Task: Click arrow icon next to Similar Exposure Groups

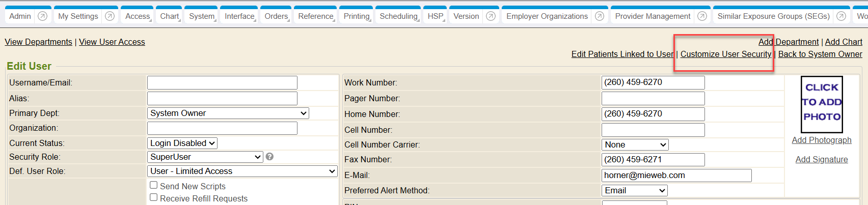Action: point(842,16)
